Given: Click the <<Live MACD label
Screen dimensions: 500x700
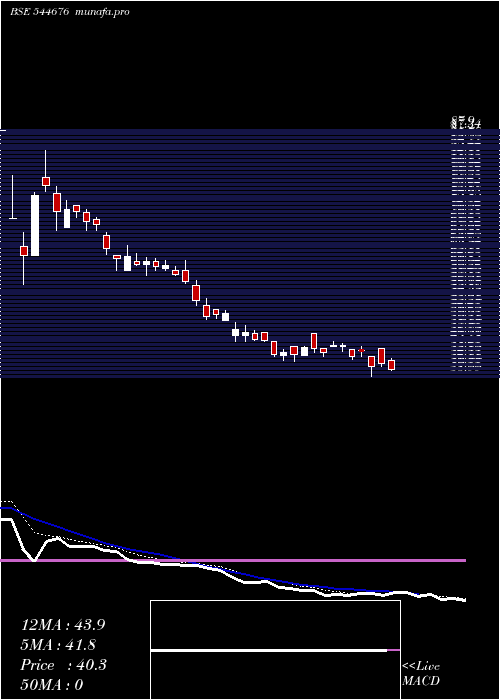Looking at the screenshot, I should pyautogui.click(x=421, y=673).
